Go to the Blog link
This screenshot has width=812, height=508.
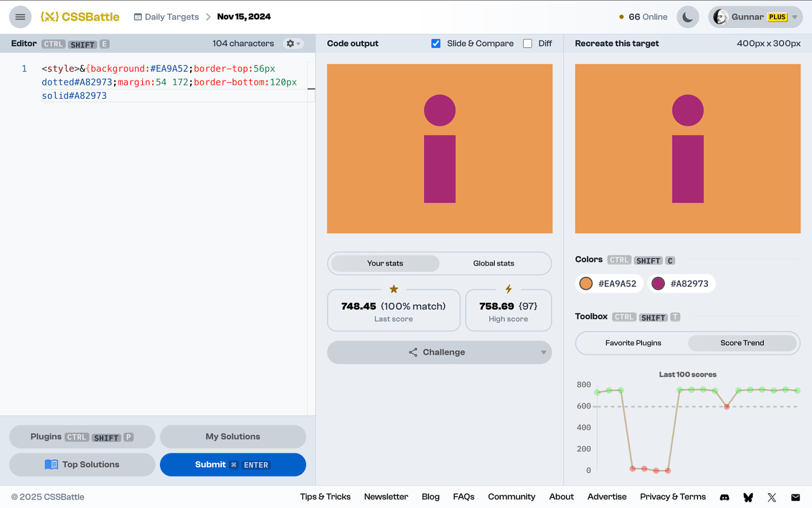[430, 497]
